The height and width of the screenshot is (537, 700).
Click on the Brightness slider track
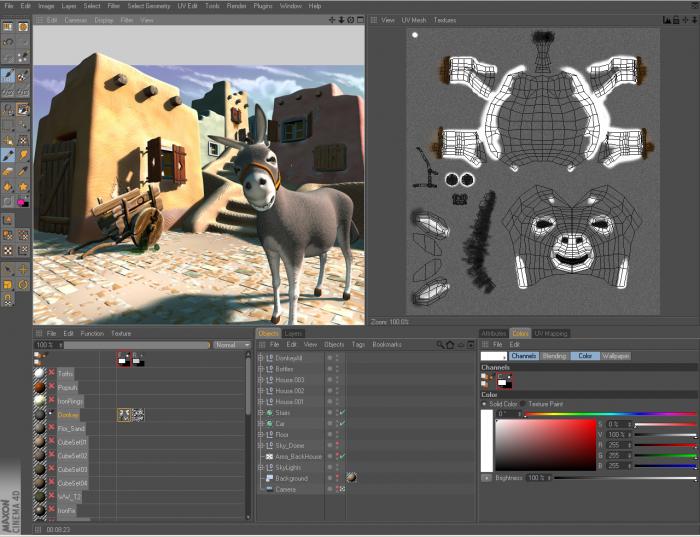pos(625,478)
